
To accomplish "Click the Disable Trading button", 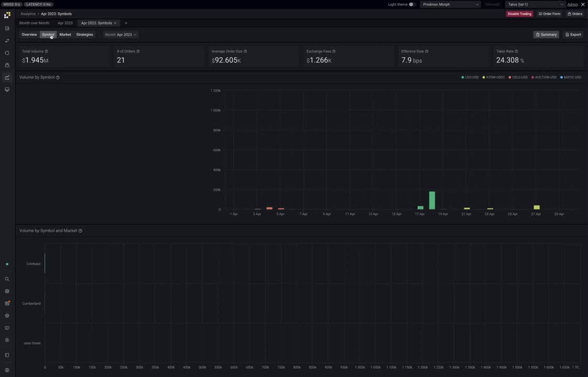I will (519, 14).
